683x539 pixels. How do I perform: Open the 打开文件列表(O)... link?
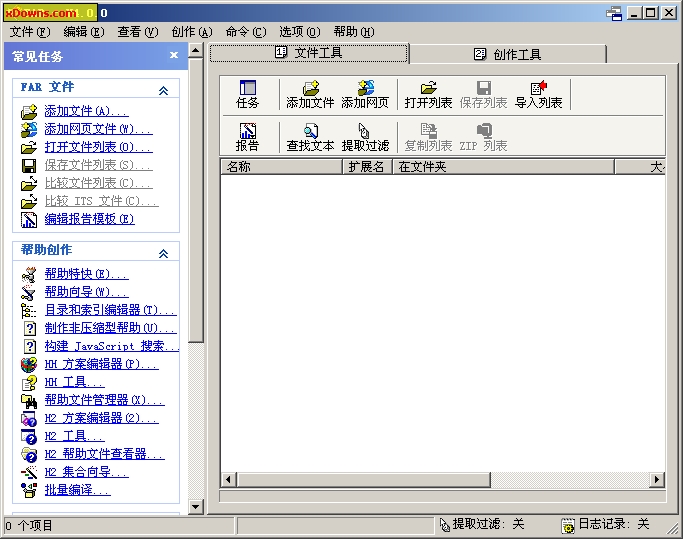[98, 148]
